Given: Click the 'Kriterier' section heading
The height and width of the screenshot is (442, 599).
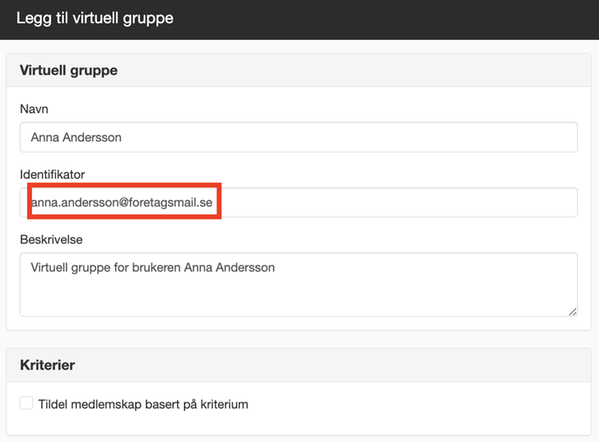Looking at the screenshot, I should click(47, 365).
